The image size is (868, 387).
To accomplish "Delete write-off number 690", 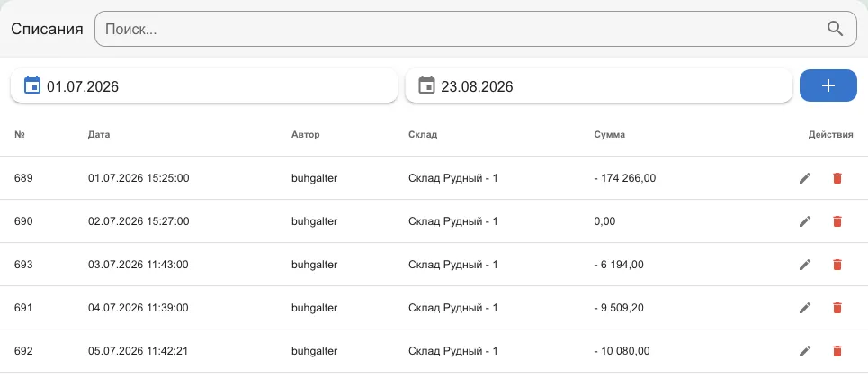I will click(837, 221).
